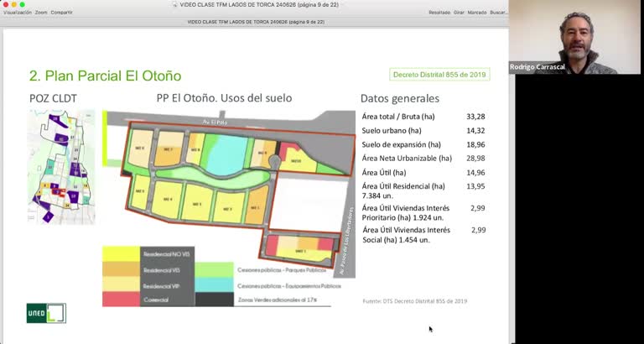Image resolution: width=644 pixels, height=344 pixels.
Task: Open the Compartir share option
Action: [x=61, y=13]
